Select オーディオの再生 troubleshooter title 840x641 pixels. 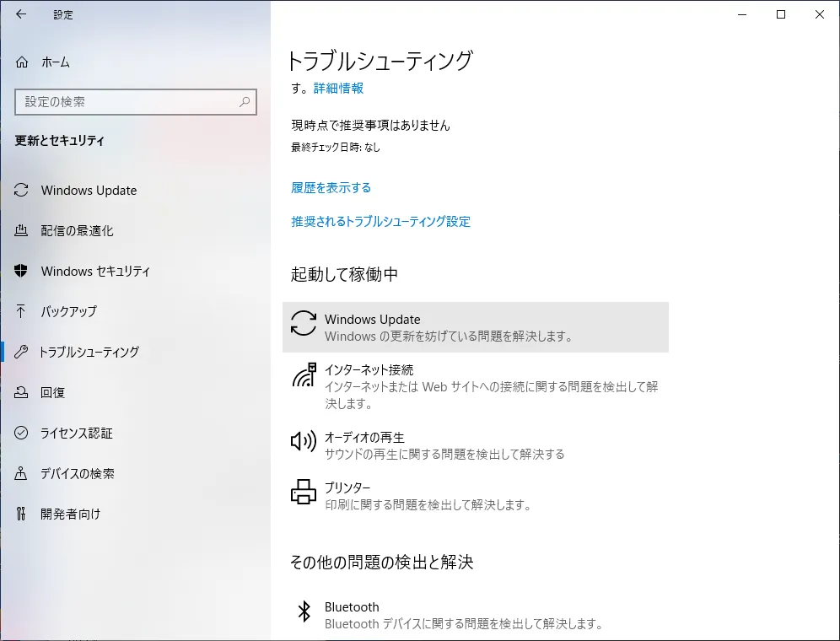click(364, 438)
